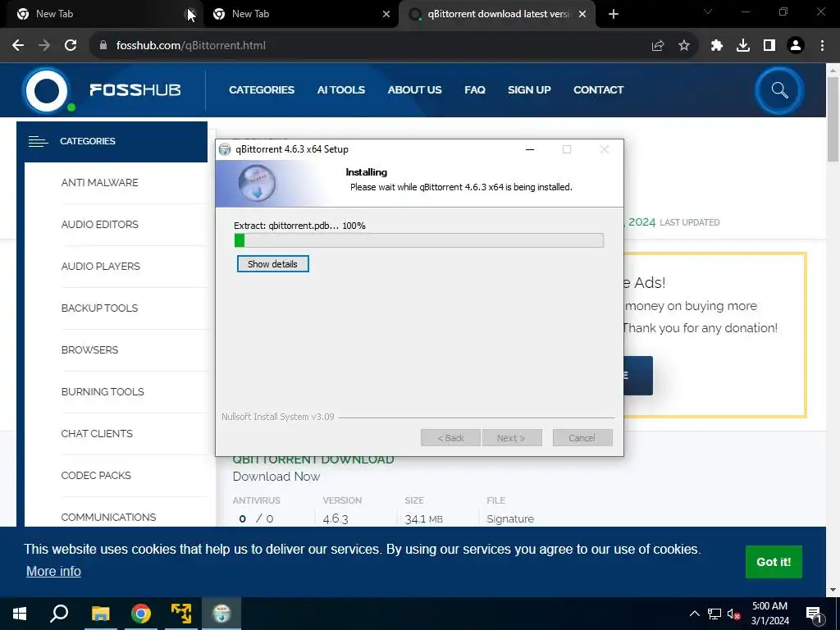Open the Chrome downloads tray icon

pos(743,46)
